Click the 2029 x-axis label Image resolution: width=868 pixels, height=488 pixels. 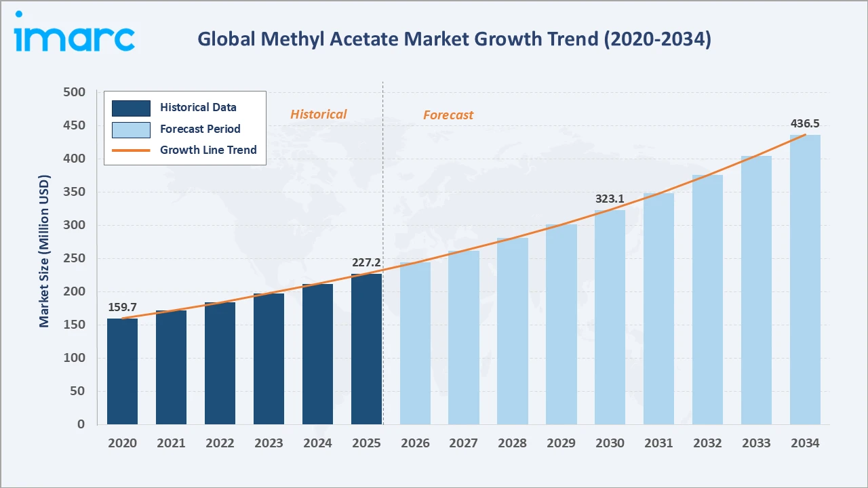point(561,443)
